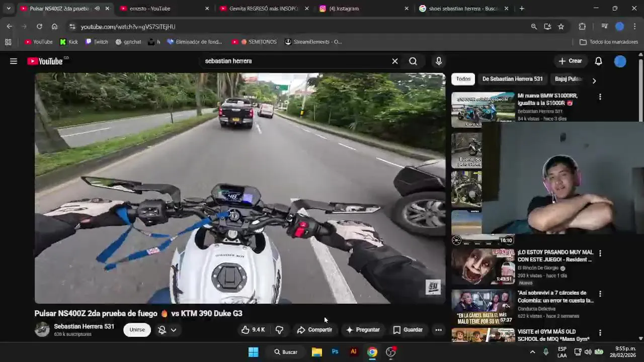This screenshot has width=644, height=362.
Task: Switch to the Gemita REGRESÓ tab
Action: tap(264, 9)
